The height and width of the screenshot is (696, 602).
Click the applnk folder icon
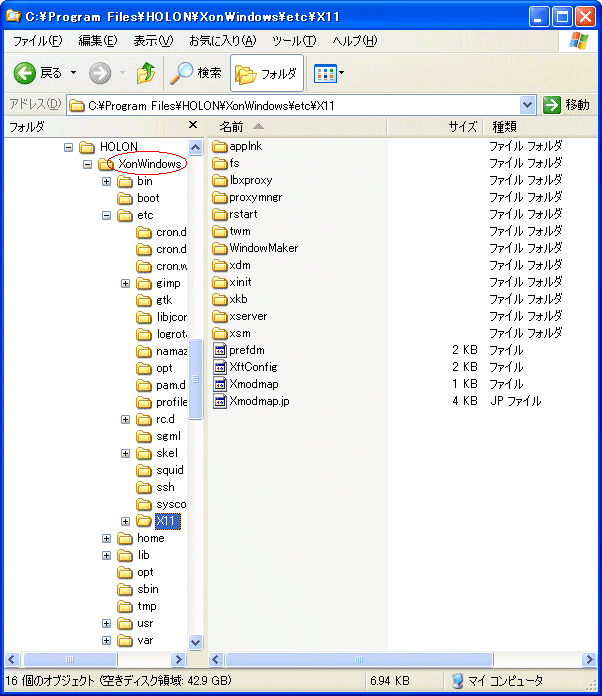coord(220,146)
